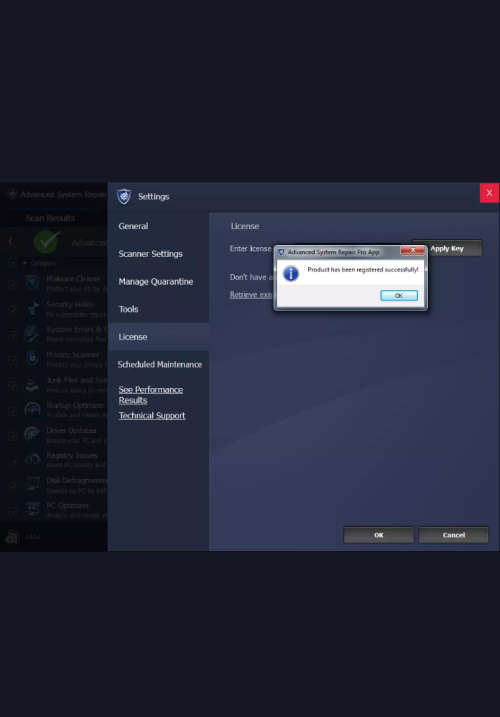
Task: Open the Technical Support link
Action: [x=152, y=416]
